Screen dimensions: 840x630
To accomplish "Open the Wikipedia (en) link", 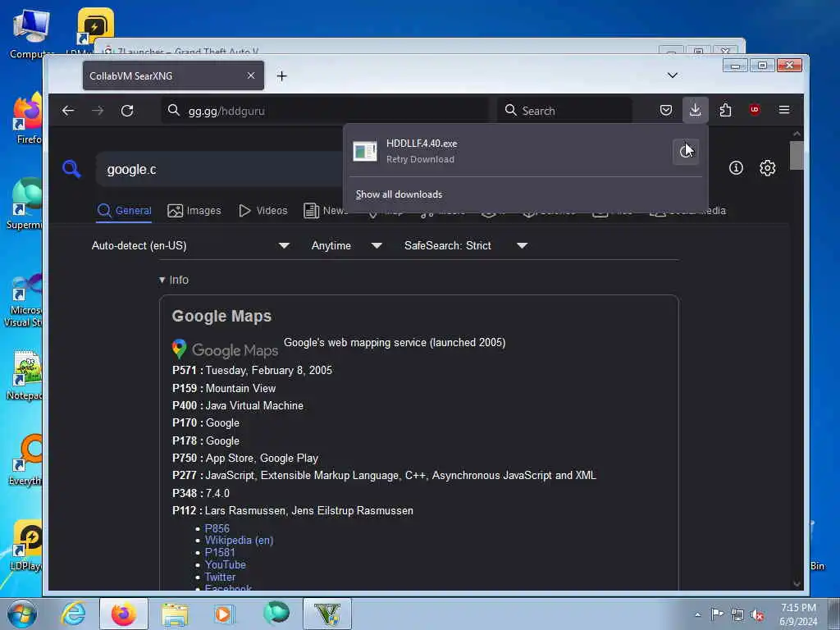I will (239, 541).
